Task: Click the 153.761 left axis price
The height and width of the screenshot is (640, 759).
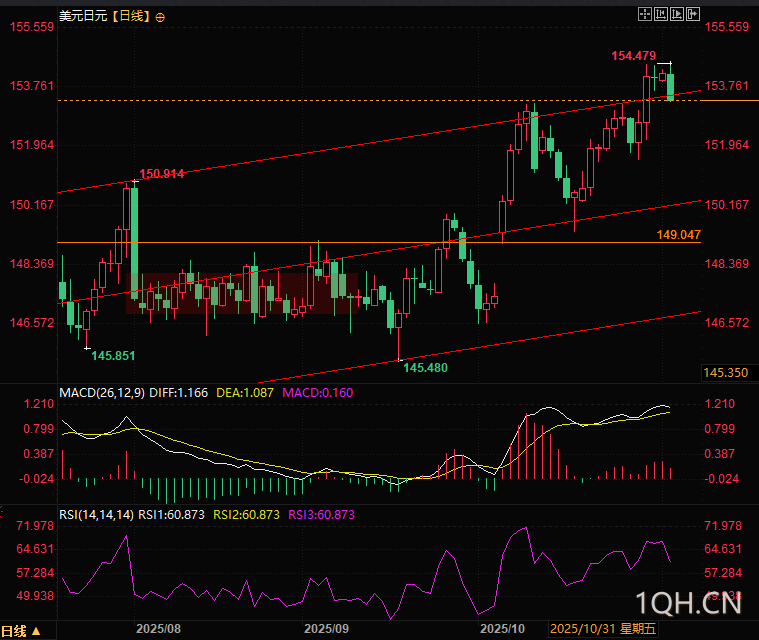Action: pyautogui.click(x=32, y=86)
